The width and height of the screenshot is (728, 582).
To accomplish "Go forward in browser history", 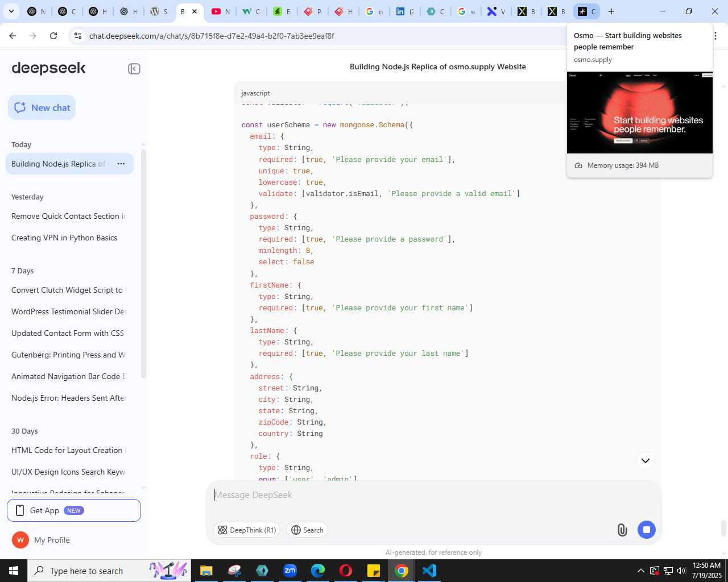I will 33,36.
